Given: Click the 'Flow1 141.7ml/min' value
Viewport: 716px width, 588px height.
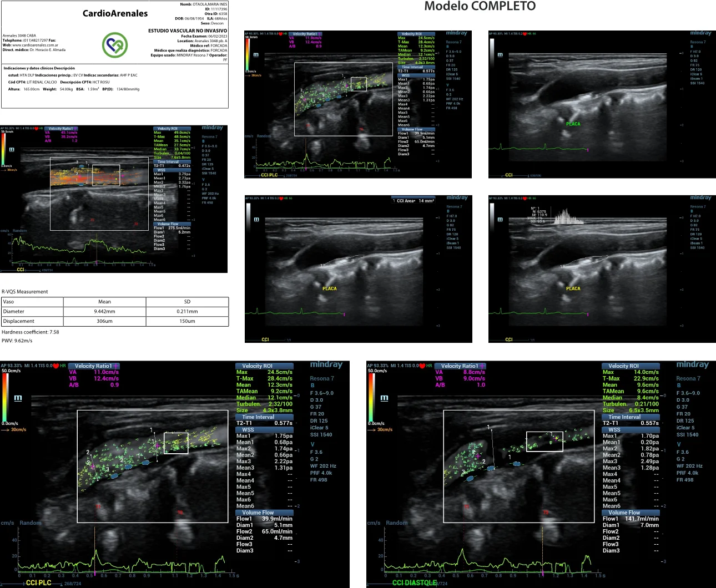Looking at the screenshot, I should [x=631, y=519].
